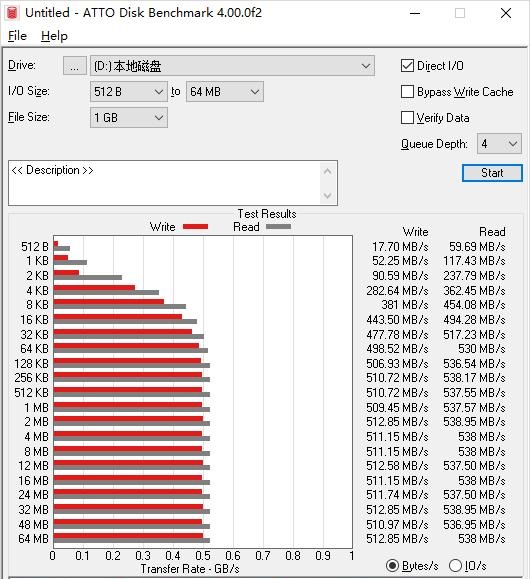The height and width of the screenshot is (579, 530).
Task: Click the 443.50 MB/s write value
Action: tap(397, 320)
